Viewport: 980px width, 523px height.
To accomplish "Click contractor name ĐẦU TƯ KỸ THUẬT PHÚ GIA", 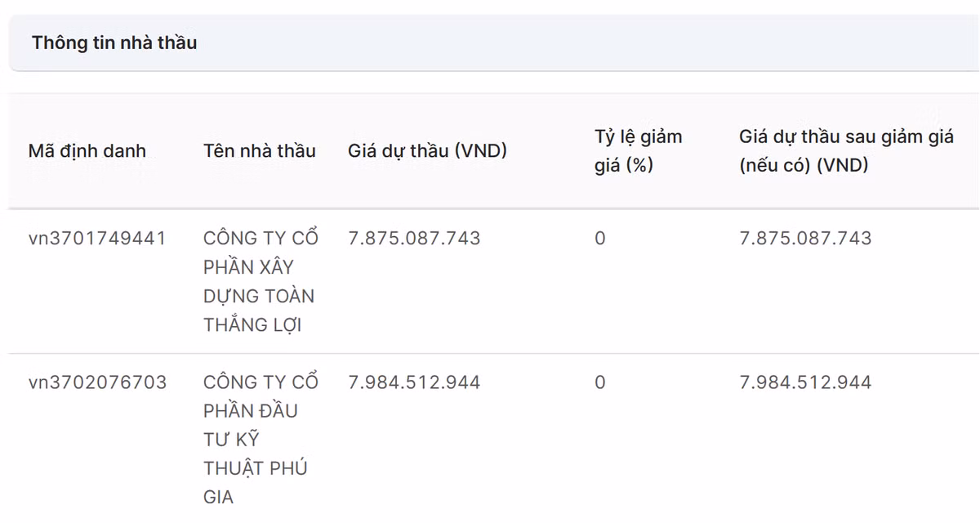I will [x=261, y=439].
